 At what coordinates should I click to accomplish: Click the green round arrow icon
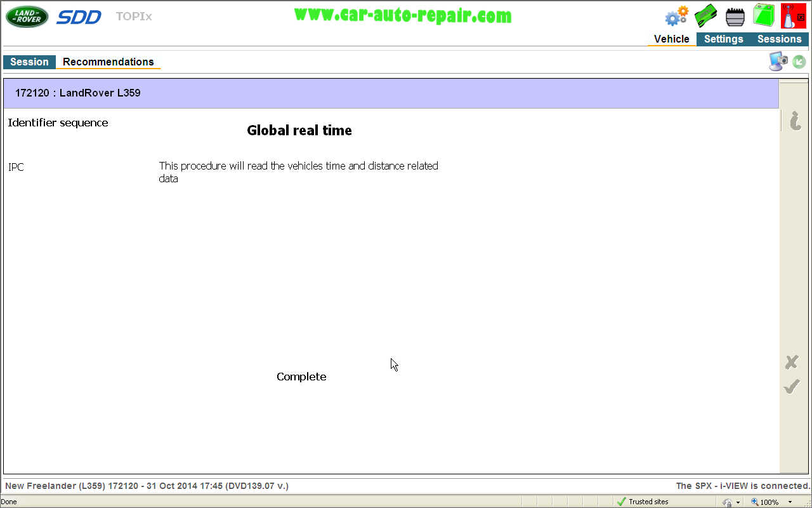point(799,62)
